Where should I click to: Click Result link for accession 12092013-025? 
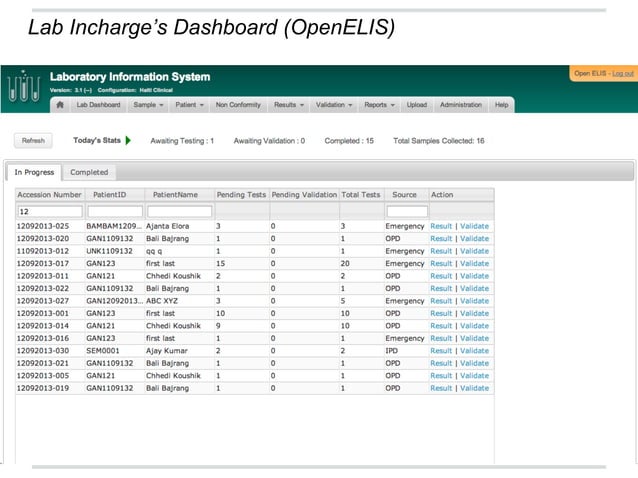441,226
